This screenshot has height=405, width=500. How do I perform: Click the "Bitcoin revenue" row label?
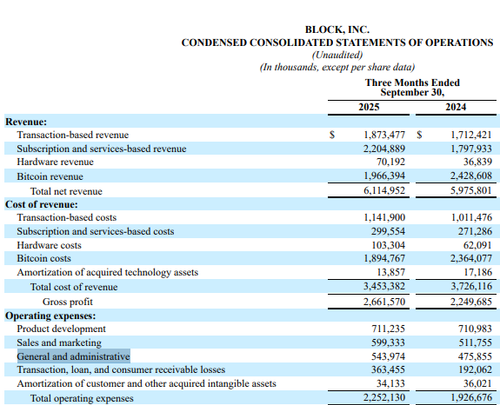(50, 176)
